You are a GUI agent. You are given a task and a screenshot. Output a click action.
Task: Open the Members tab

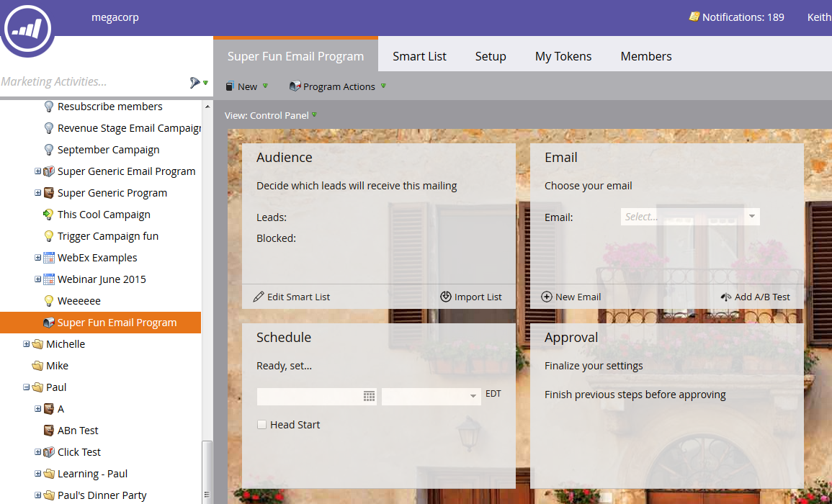645,56
